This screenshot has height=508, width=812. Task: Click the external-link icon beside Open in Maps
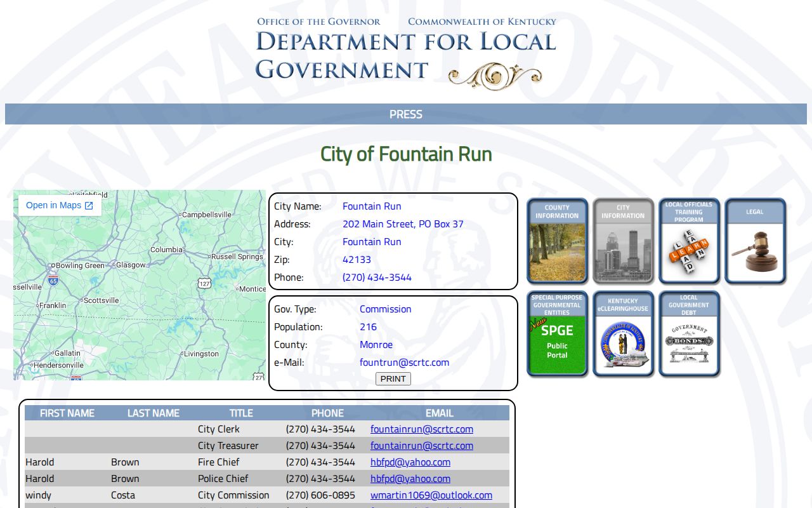coord(89,206)
